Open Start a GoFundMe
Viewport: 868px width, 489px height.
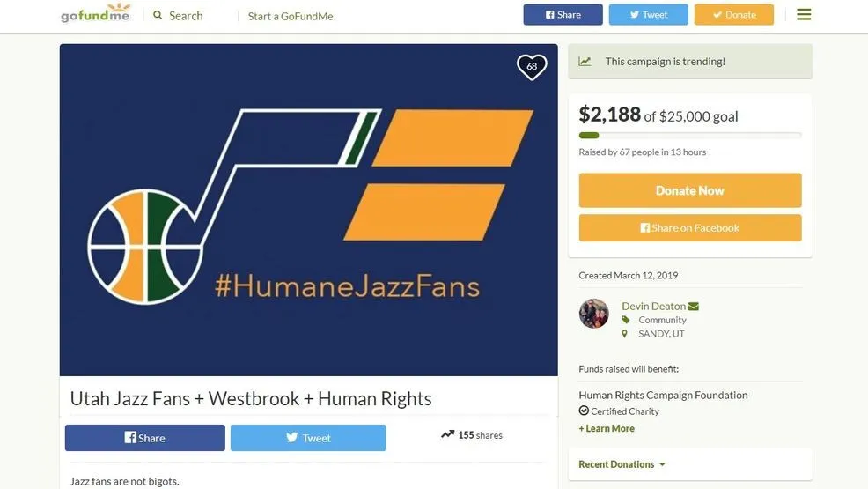pyautogui.click(x=291, y=16)
